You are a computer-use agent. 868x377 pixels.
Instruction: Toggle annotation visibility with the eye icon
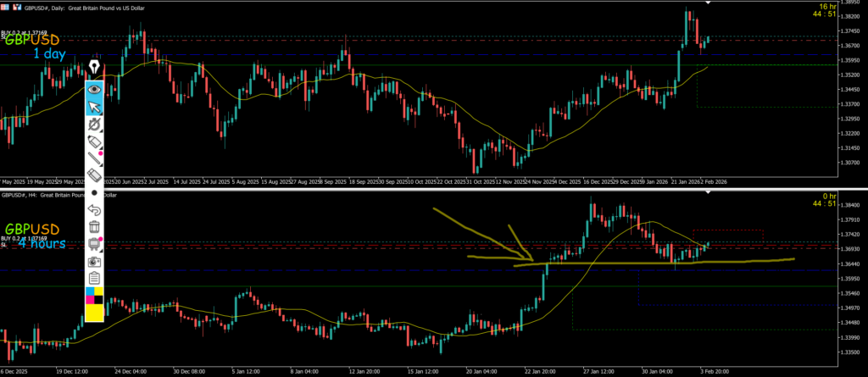tap(95, 88)
